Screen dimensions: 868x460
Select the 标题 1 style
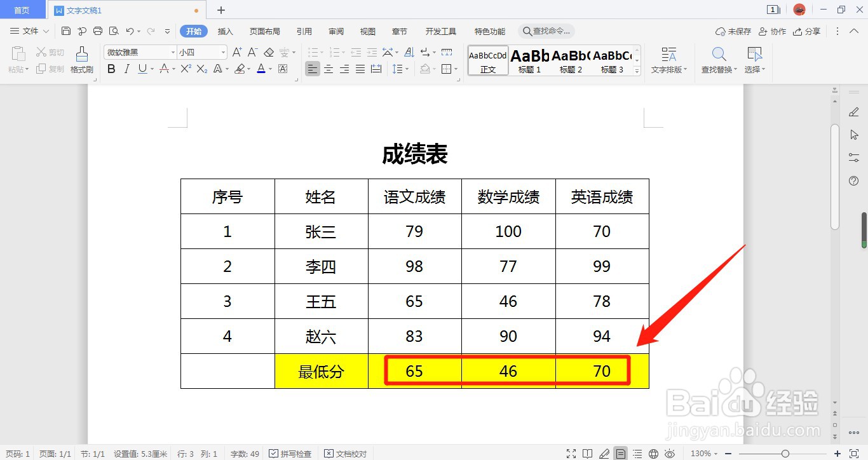pyautogui.click(x=529, y=60)
